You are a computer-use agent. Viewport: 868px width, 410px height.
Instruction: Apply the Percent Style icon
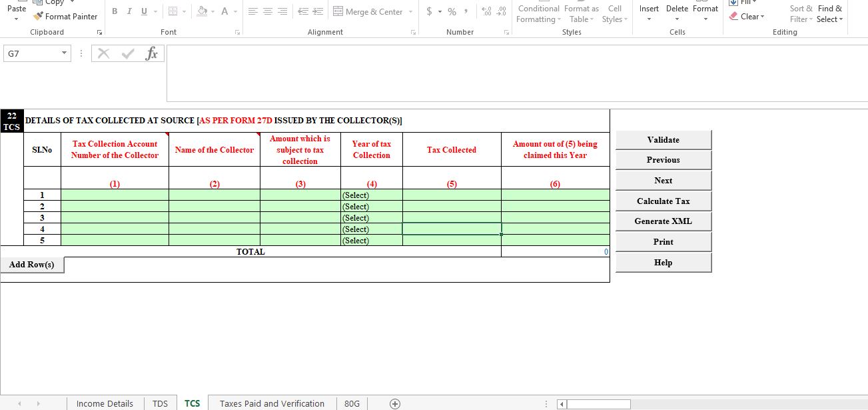coord(451,11)
